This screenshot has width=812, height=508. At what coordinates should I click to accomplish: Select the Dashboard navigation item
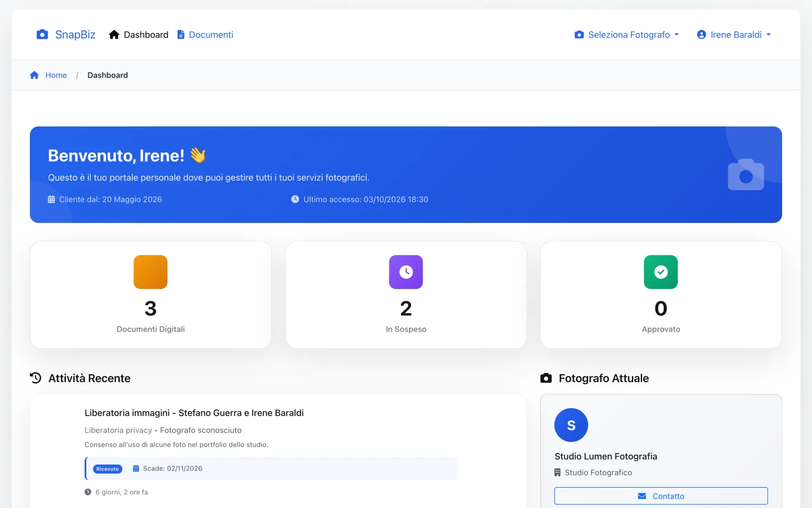click(139, 35)
